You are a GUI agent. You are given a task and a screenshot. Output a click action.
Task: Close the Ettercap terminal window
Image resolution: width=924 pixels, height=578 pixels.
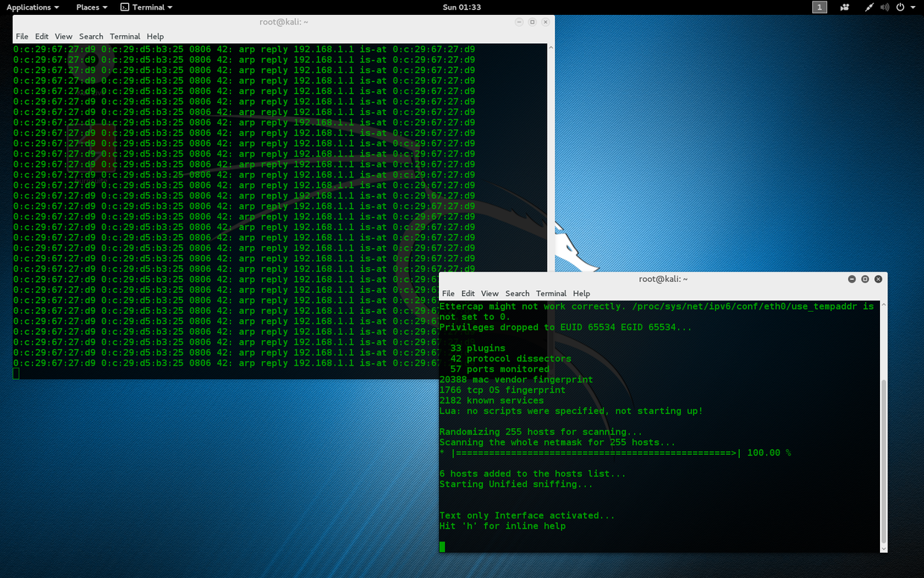879,279
